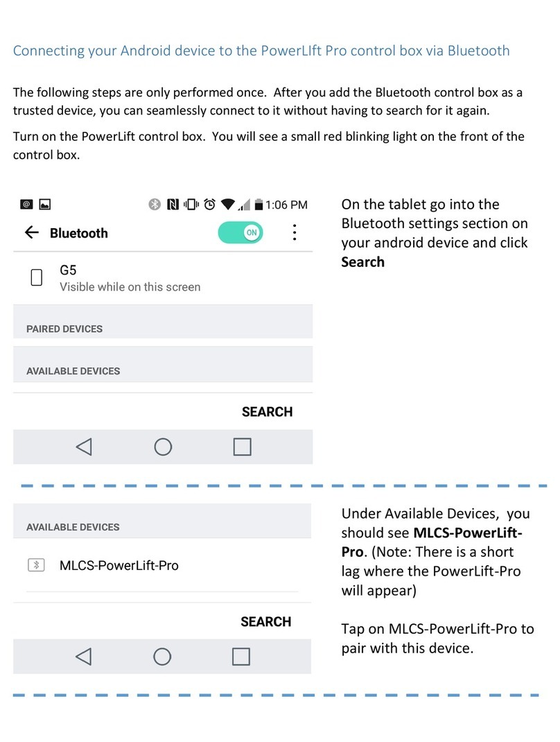
Task: Tap the upper navigation bar home circle
Action: tap(163, 447)
